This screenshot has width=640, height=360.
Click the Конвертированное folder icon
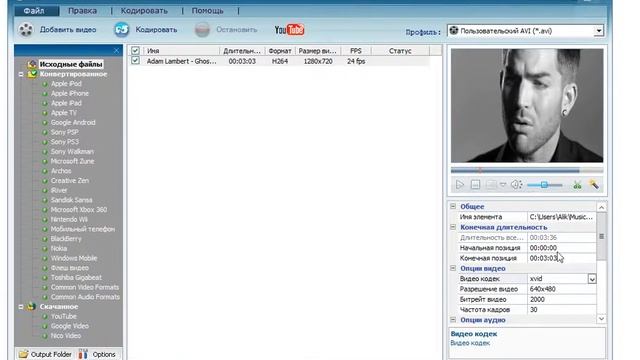[32, 74]
